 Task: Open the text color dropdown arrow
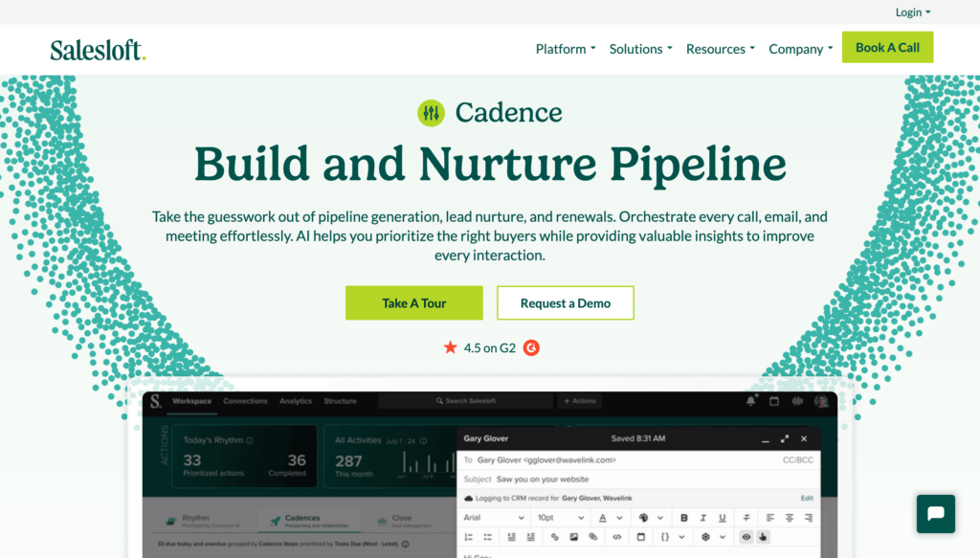(619, 518)
